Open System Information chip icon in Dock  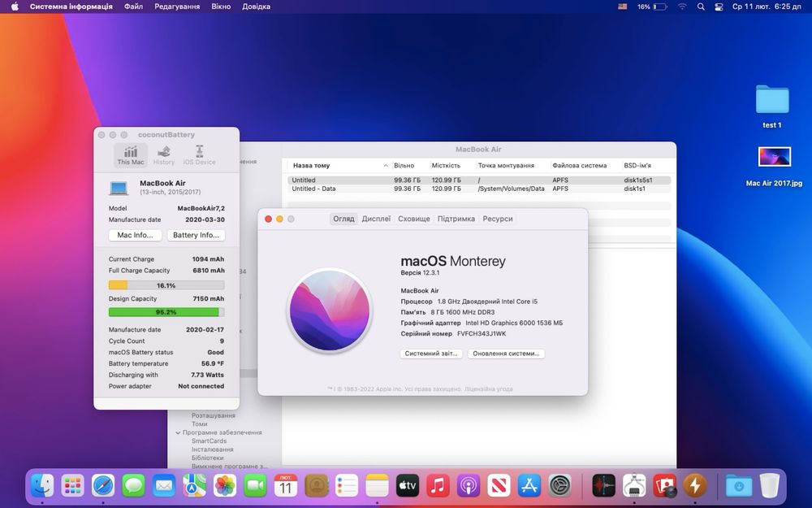click(634, 486)
